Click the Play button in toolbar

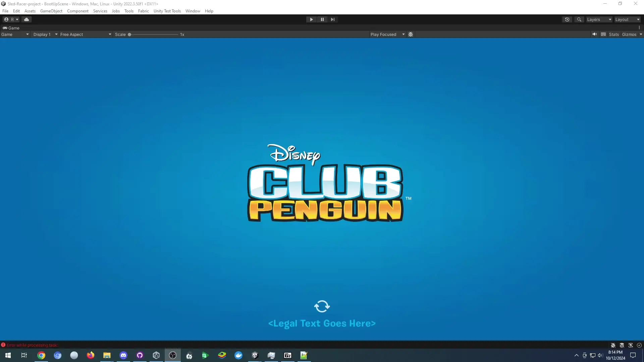coord(311,19)
